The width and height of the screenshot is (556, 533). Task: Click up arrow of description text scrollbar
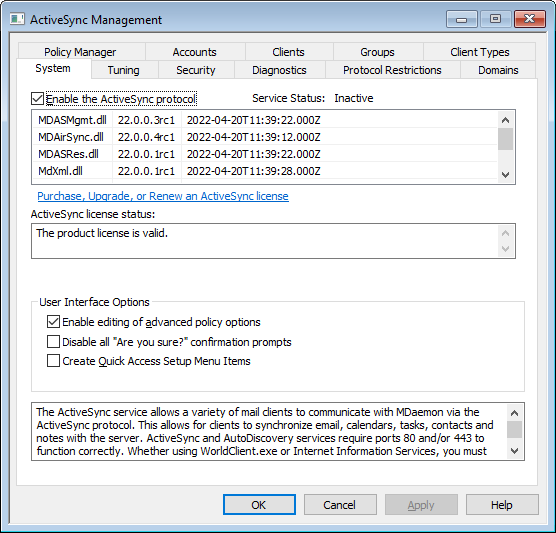(x=514, y=413)
